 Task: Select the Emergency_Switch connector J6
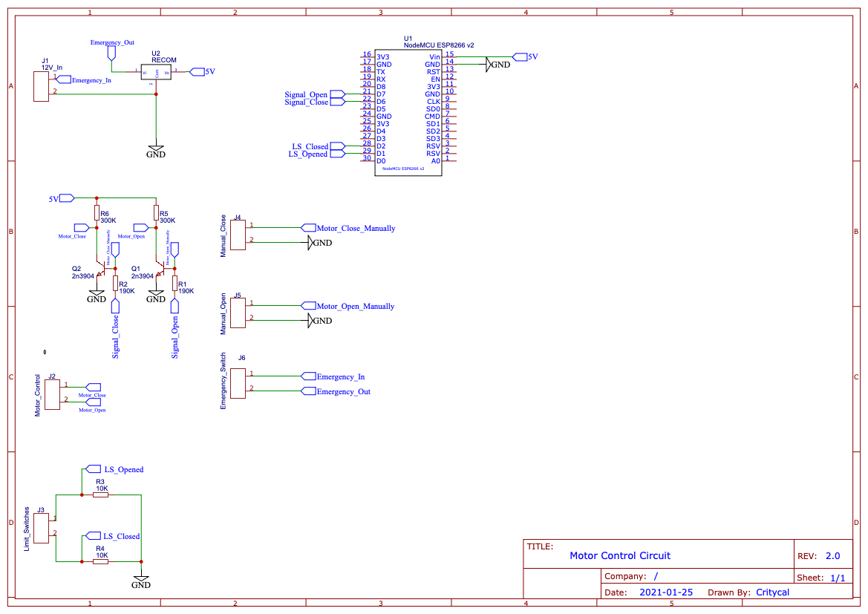point(238,382)
